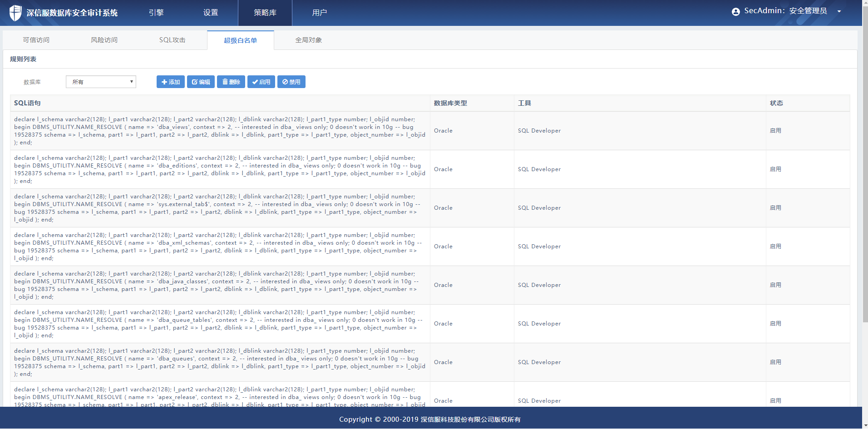Switch to the 可信访问 tab
The height and width of the screenshot is (429, 868).
(x=36, y=40)
